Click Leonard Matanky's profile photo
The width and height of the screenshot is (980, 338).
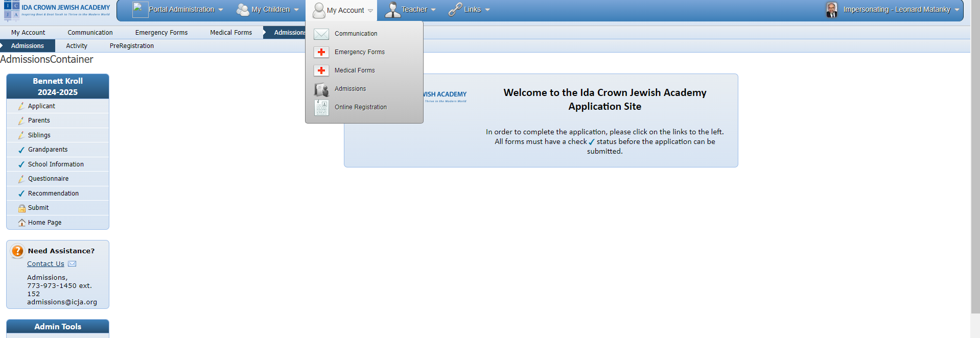pyautogui.click(x=832, y=10)
